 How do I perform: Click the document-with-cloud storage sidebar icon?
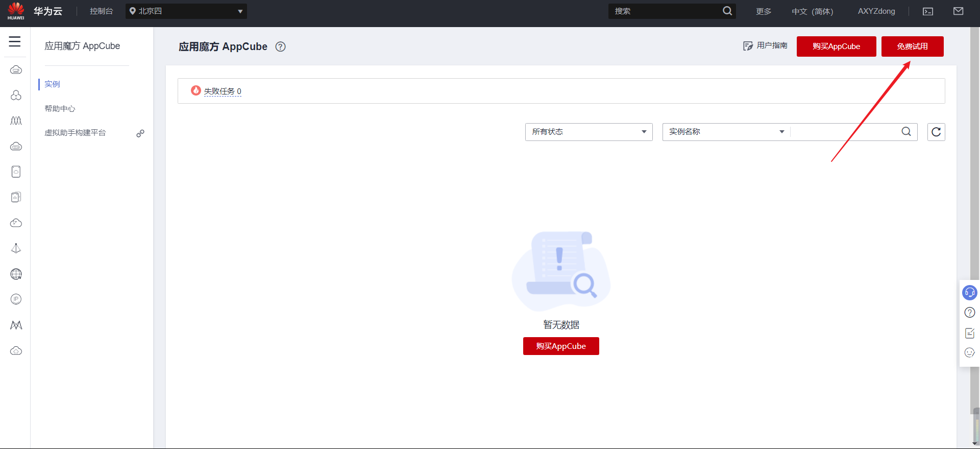point(16,172)
